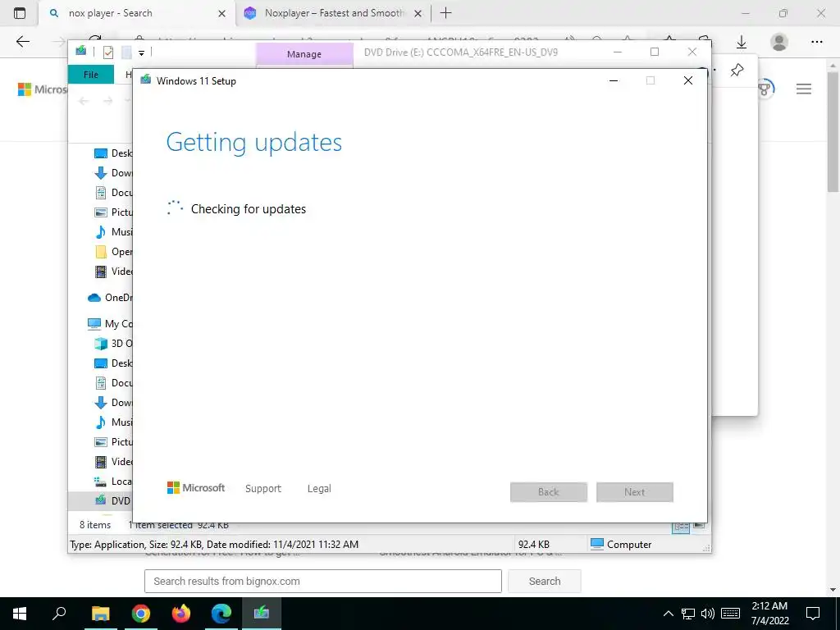Go back in Edge browser
The width and height of the screenshot is (840, 630).
22,42
